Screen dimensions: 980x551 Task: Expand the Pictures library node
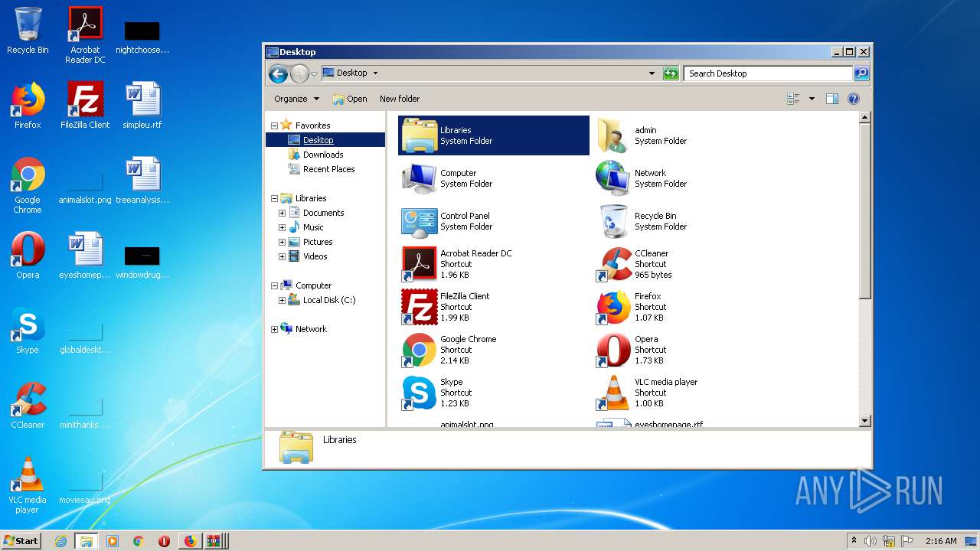[x=282, y=242]
